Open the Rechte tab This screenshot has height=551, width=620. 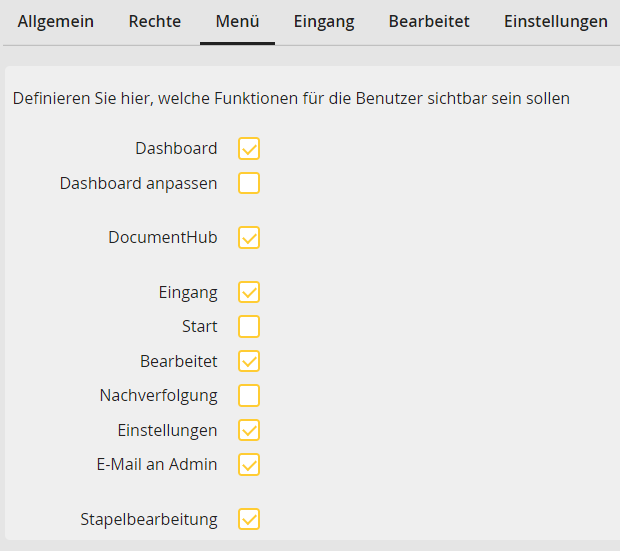pos(155,21)
